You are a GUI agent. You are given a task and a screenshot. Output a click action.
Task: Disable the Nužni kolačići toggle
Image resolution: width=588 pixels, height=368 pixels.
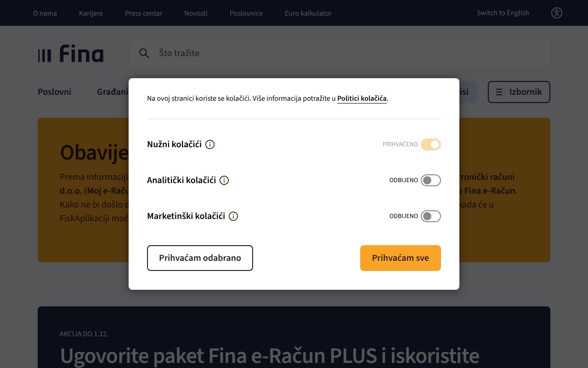click(431, 144)
